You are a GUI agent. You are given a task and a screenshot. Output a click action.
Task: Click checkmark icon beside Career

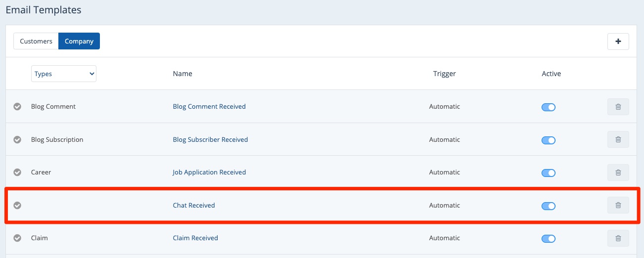17,172
